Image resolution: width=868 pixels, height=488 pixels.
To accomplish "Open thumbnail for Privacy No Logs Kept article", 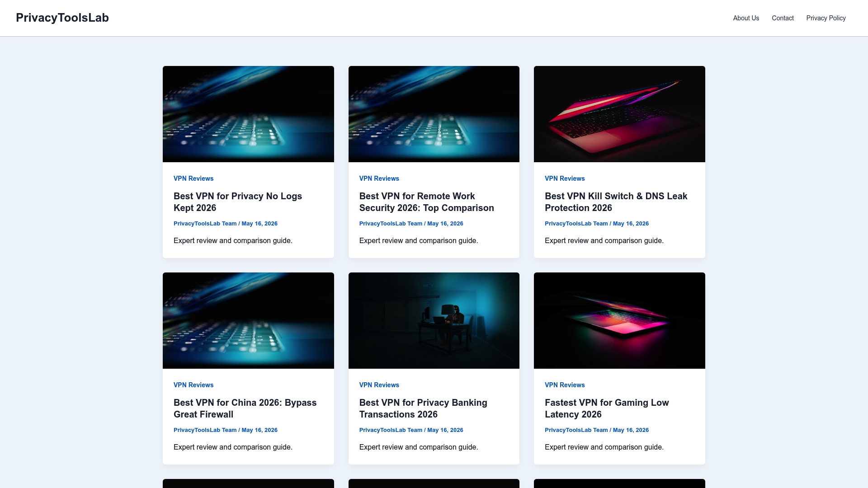I will 248,114.
